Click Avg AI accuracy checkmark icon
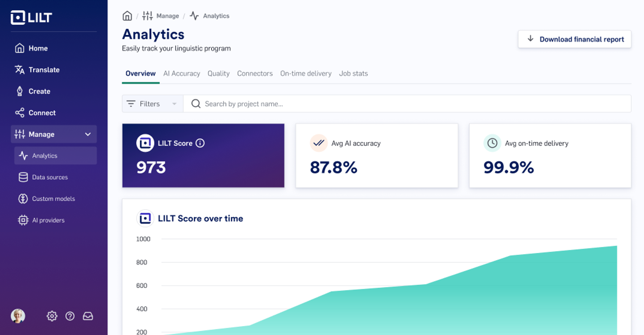This screenshot has width=644, height=335. pos(319,143)
